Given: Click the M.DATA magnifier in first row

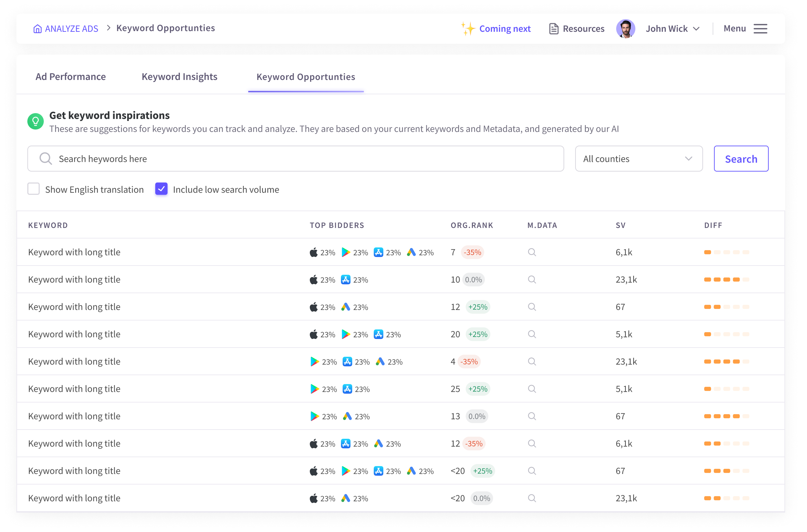Looking at the screenshot, I should tap(532, 252).
